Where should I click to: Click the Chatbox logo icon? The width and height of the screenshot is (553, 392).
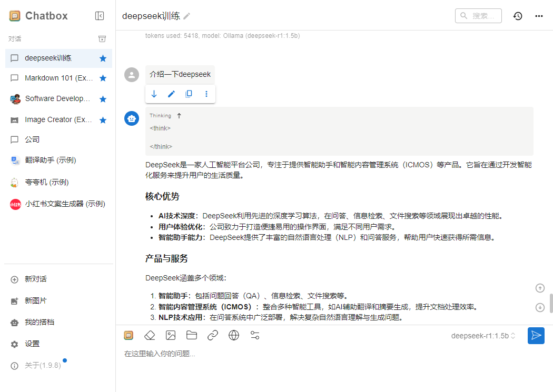pyautogui.click(x=15, y=16)
